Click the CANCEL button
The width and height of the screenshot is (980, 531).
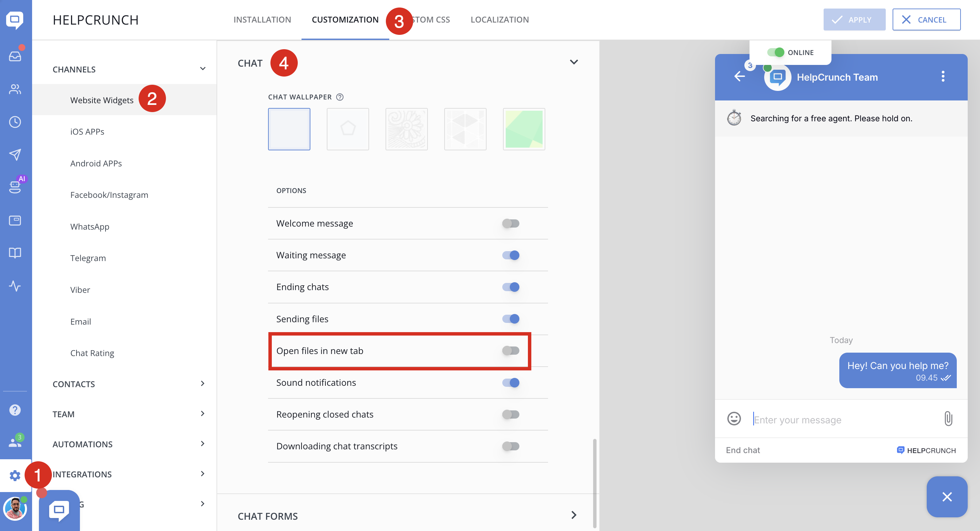tap(926, 19)
